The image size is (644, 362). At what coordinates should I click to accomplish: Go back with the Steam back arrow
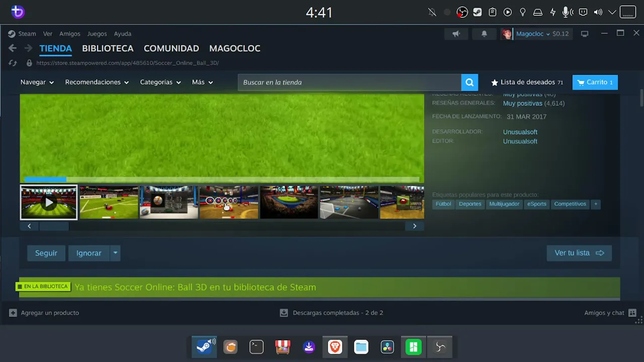[13, 48]
